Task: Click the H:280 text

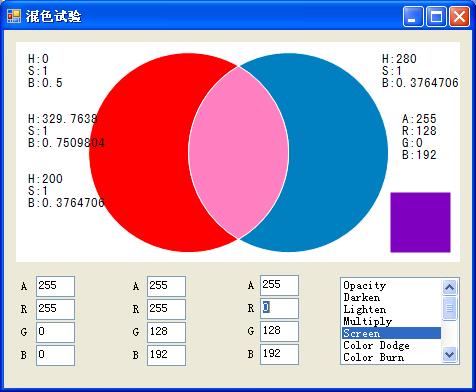Action: click(x=399, y=59)
